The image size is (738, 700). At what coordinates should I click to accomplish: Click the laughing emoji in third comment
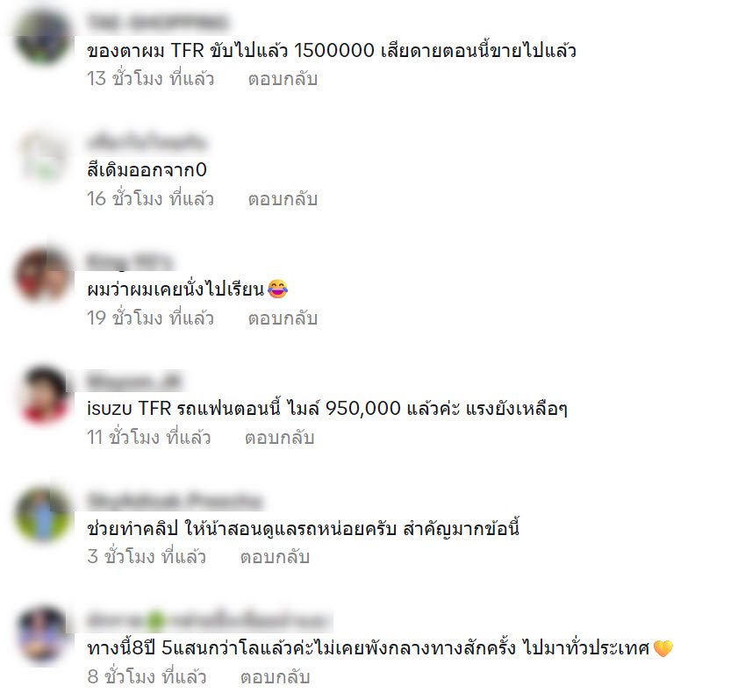[x=277, y=289]
